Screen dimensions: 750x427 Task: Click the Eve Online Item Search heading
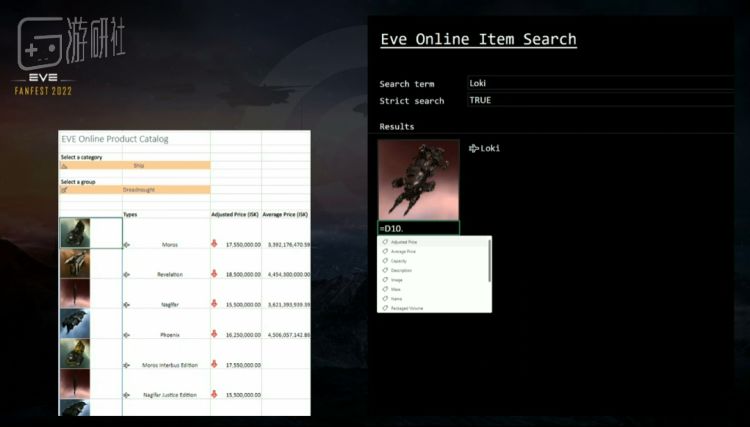pos(478,39)
